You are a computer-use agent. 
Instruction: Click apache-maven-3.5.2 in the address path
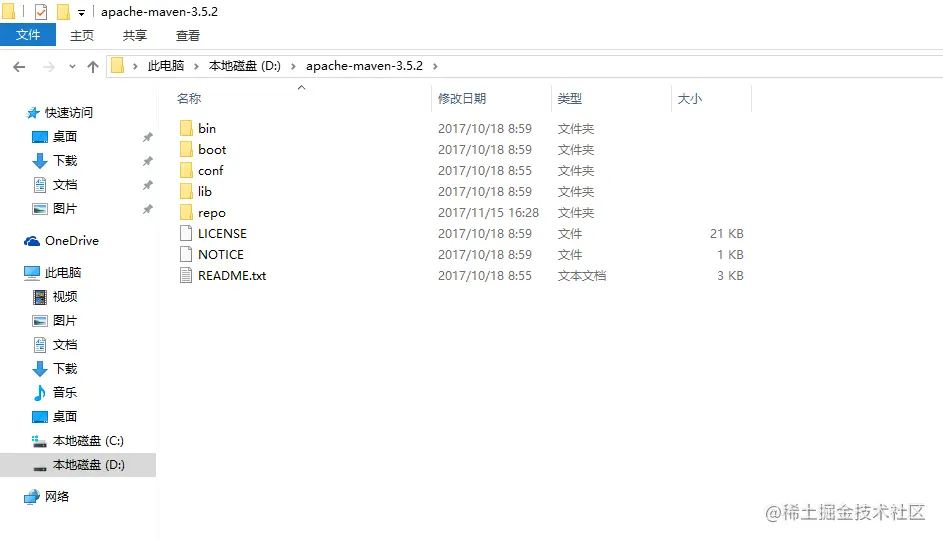coord(364,66)
